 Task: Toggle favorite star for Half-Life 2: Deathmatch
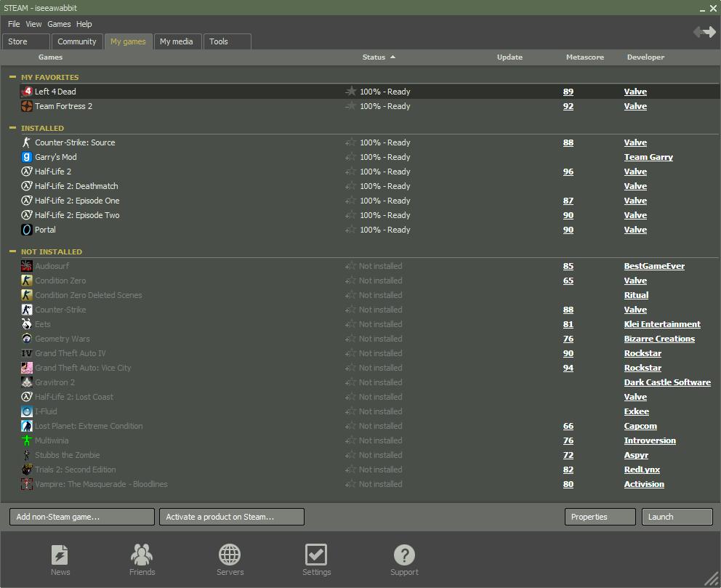point(350,186)
